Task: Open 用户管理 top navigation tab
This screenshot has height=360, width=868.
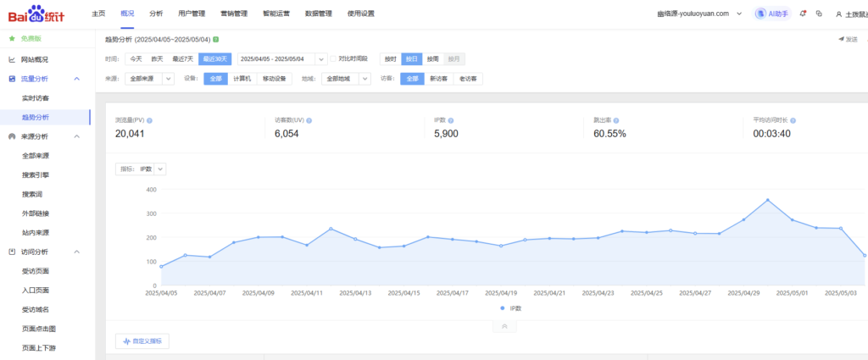Action: pyautogui.click(x=192, y=14)
